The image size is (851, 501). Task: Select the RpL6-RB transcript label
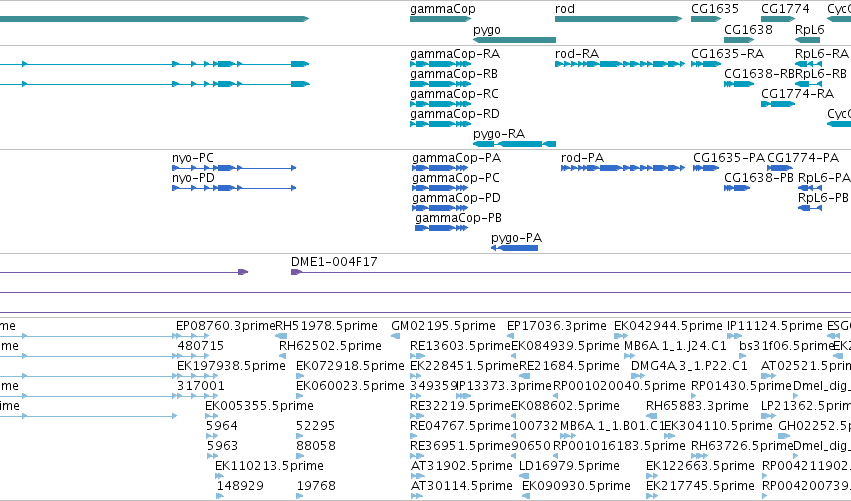[x=821, y=74]
